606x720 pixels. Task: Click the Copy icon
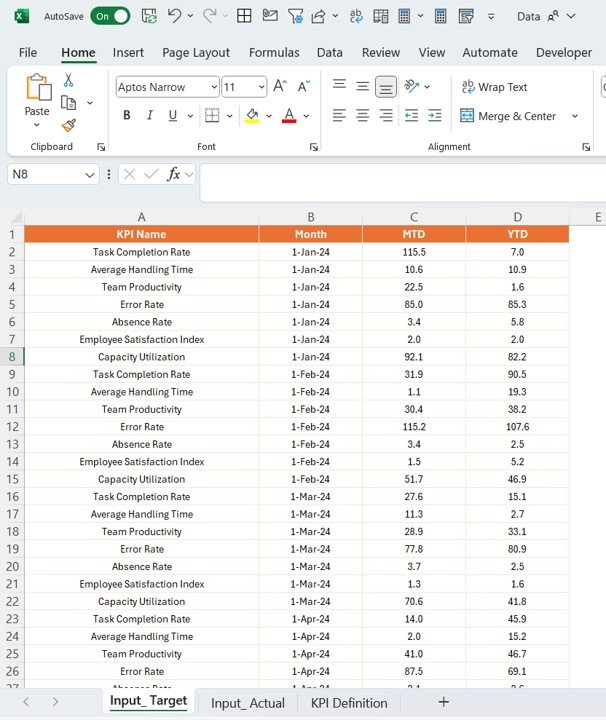68,103
